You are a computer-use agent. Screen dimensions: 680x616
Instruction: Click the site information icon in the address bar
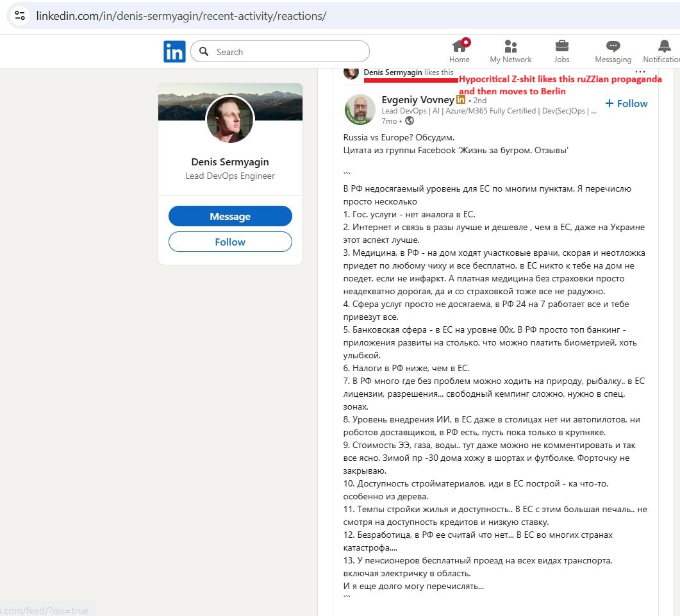pos(20,15)
